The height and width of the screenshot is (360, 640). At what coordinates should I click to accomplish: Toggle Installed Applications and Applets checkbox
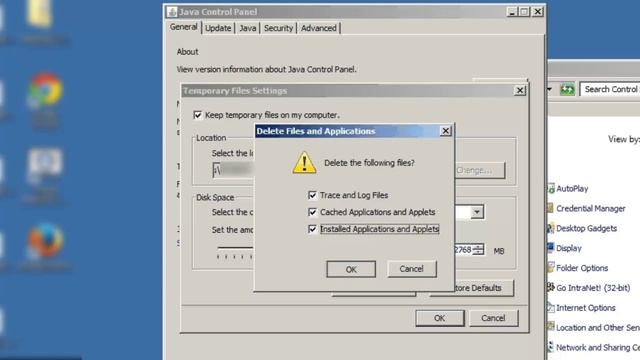pyautogui.click(x=312, y=229)
